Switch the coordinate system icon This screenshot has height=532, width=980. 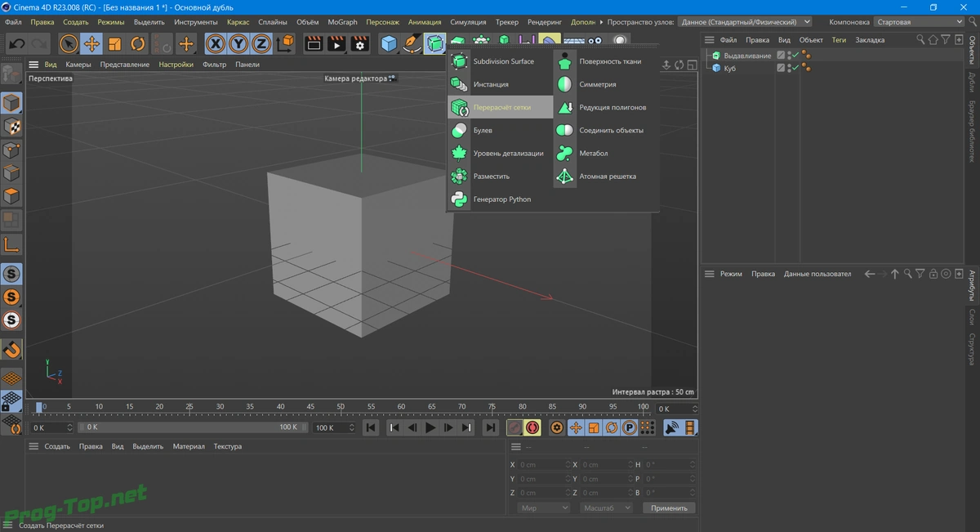(285, 43)
